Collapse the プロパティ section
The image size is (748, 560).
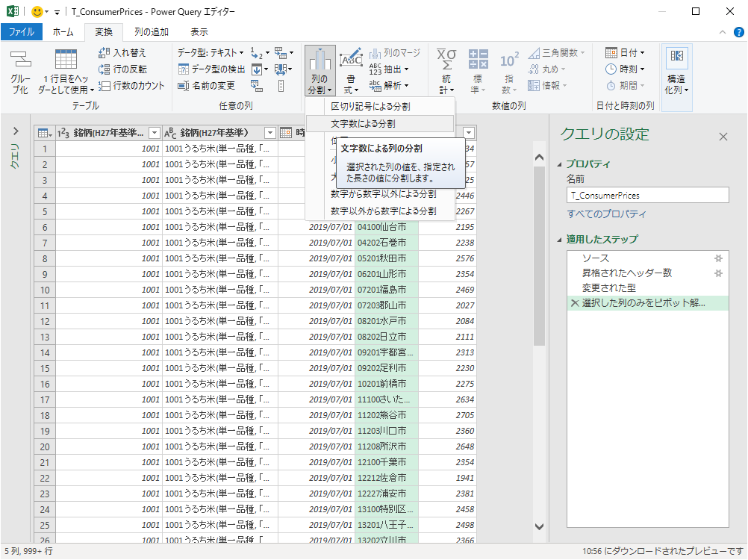559,164
